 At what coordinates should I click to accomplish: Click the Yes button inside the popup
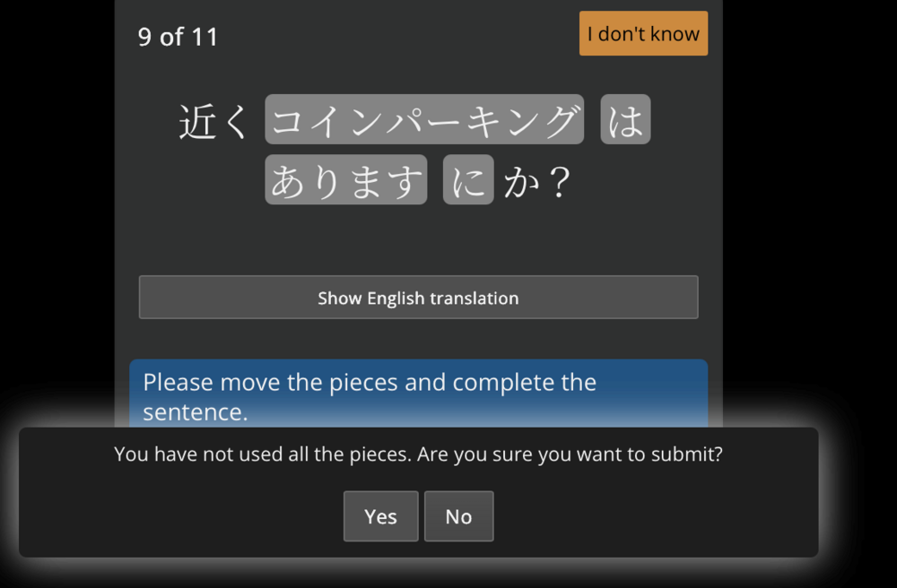(380, 516)
